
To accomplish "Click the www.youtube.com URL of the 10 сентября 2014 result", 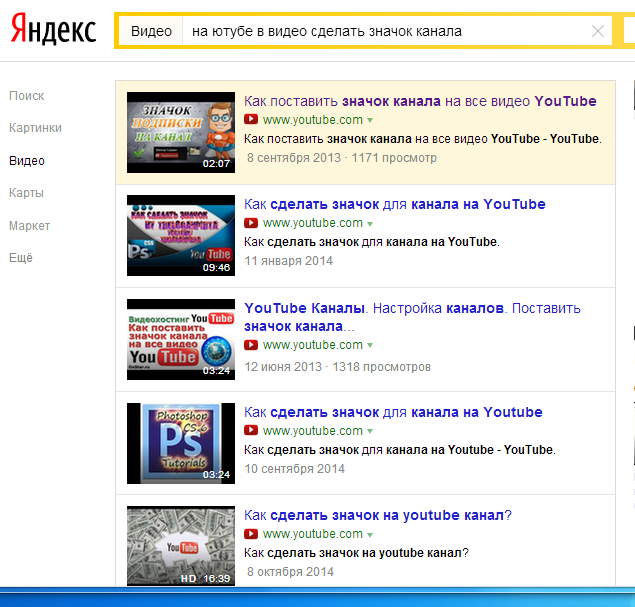I will (x=313, y=431).
